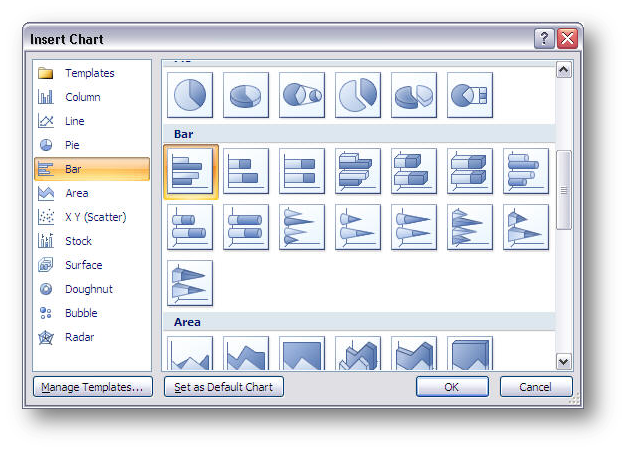Select the Clustered Bar in 3-D icon
Viewport: 626px width, 451px height.
tap(358, 171)
